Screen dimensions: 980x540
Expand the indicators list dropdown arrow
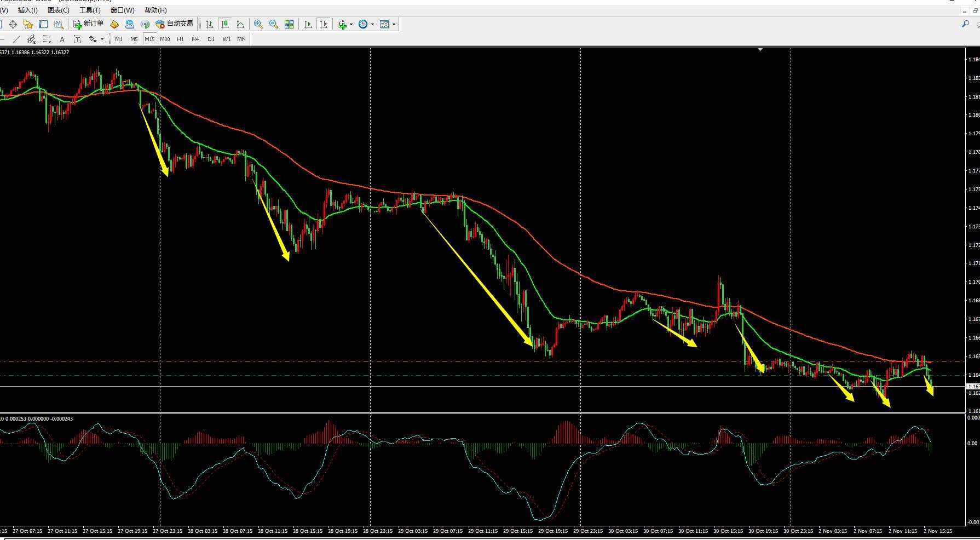point(351,24)
